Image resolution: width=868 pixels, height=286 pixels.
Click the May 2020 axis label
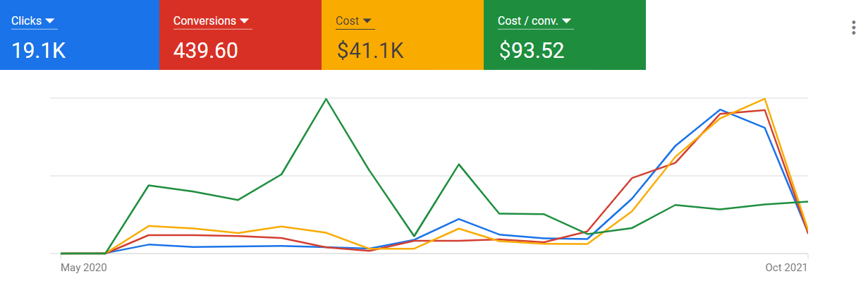tap(84, 268)
